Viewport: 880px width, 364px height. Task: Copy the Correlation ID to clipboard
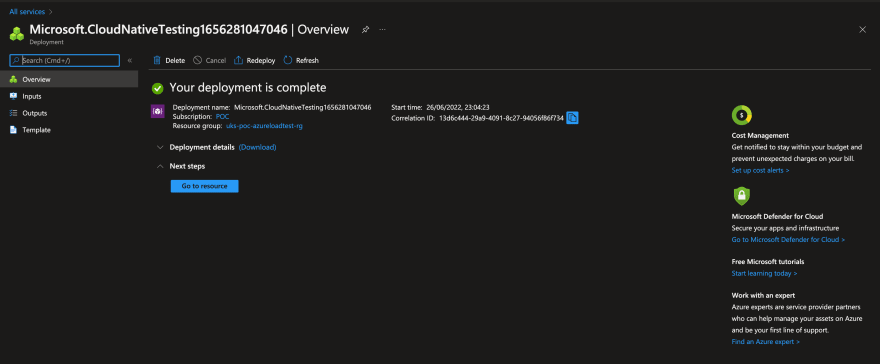tap(572, 118)
